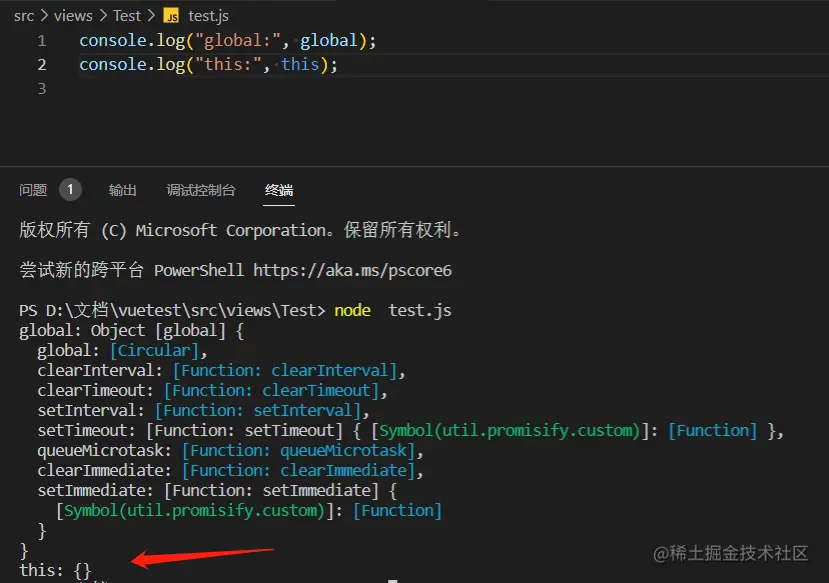
Task: Click the 'PS D:\文档\vuetest\src\views\Test>' prompt
Action: pyautogui.click(x=172, y=310)
